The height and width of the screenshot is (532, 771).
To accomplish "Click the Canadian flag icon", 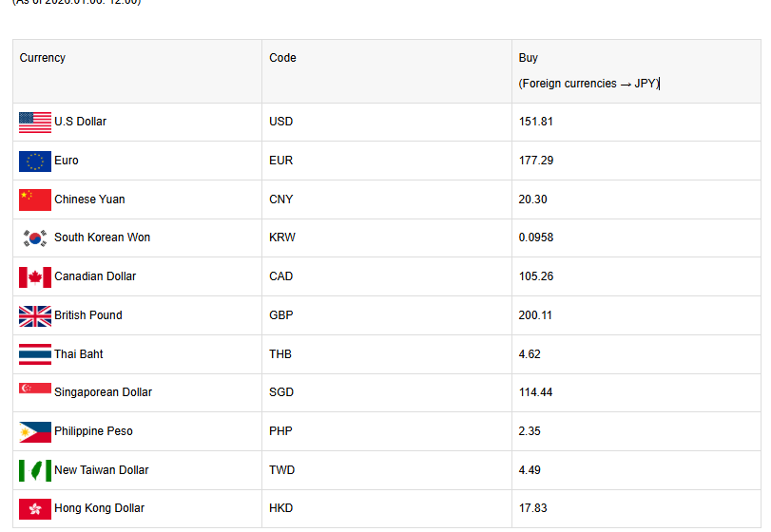I will pyautogui.click(x=35, y=276).
